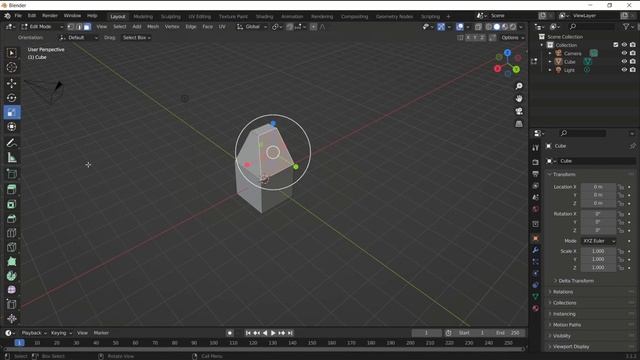Open the Drag Select Box dropdown

pyautogui.click(x=137, y=38)
